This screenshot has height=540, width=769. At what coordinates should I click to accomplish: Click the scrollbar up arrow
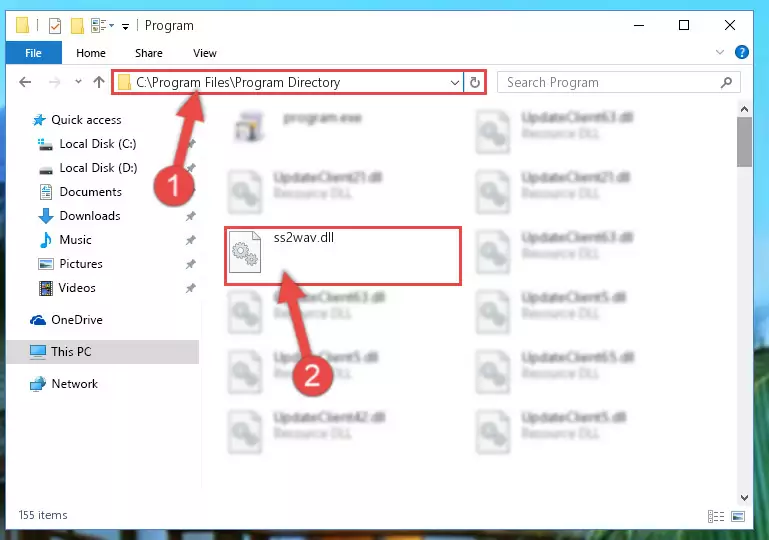[744, 109]
